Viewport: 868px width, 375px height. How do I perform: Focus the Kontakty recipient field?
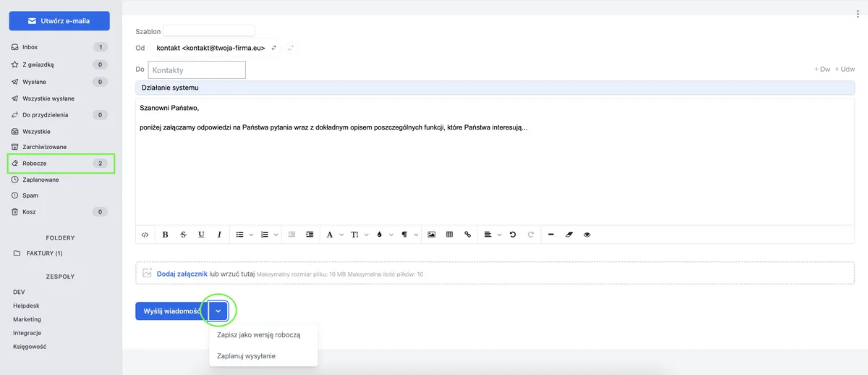pyautogui.click(x=197, y=69)
